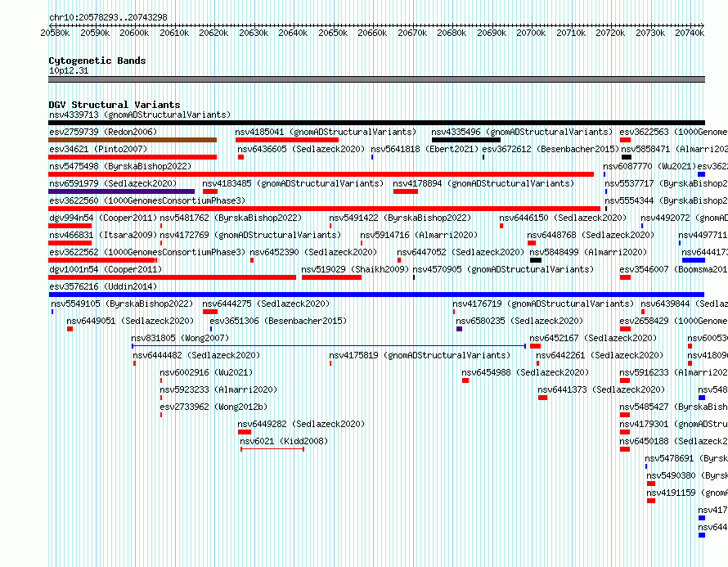Select the black nsv4335496 variant bar
728x567 pixels.
pos(466,140)
